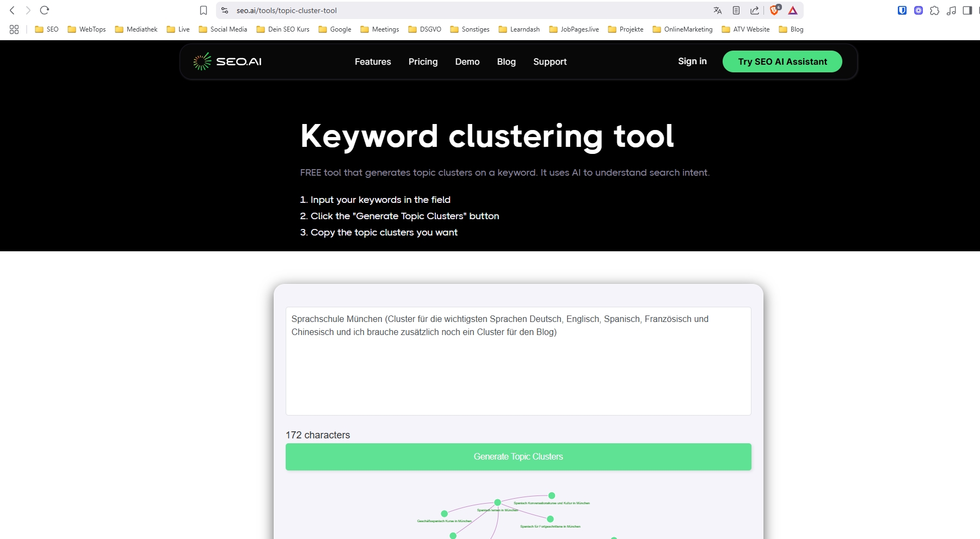
Task: Click the Sign in link
Action: 692,61
